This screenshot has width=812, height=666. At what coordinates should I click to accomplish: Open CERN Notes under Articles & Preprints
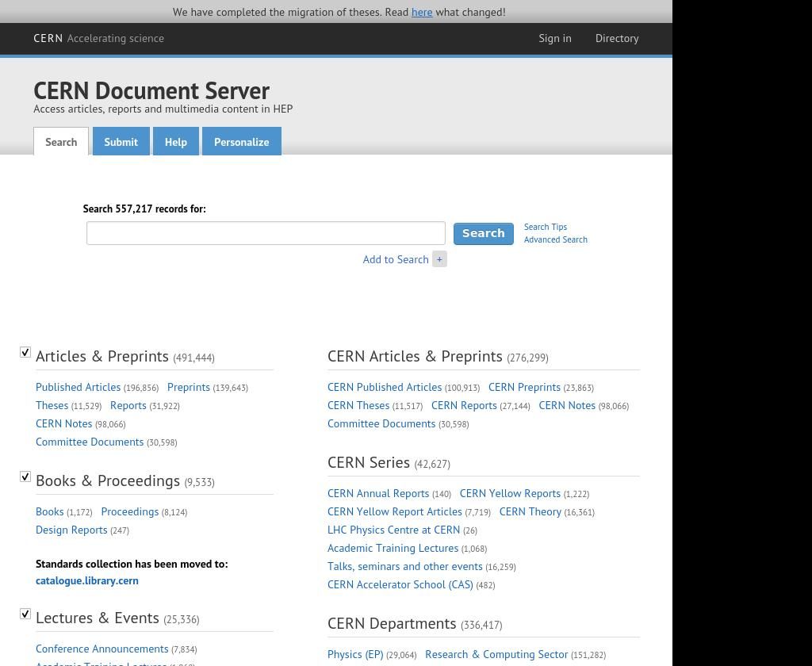[63, 423]
